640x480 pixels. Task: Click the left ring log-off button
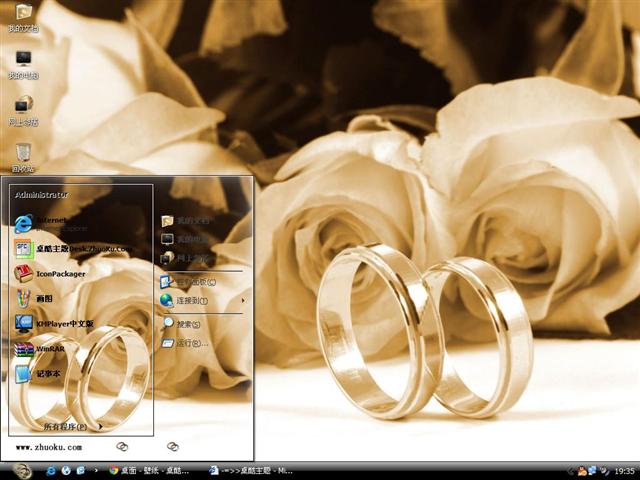point(122,447)
